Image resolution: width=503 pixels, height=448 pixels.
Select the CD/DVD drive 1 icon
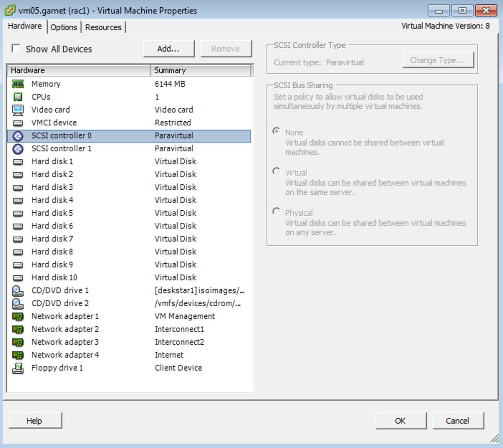(18, 290)
